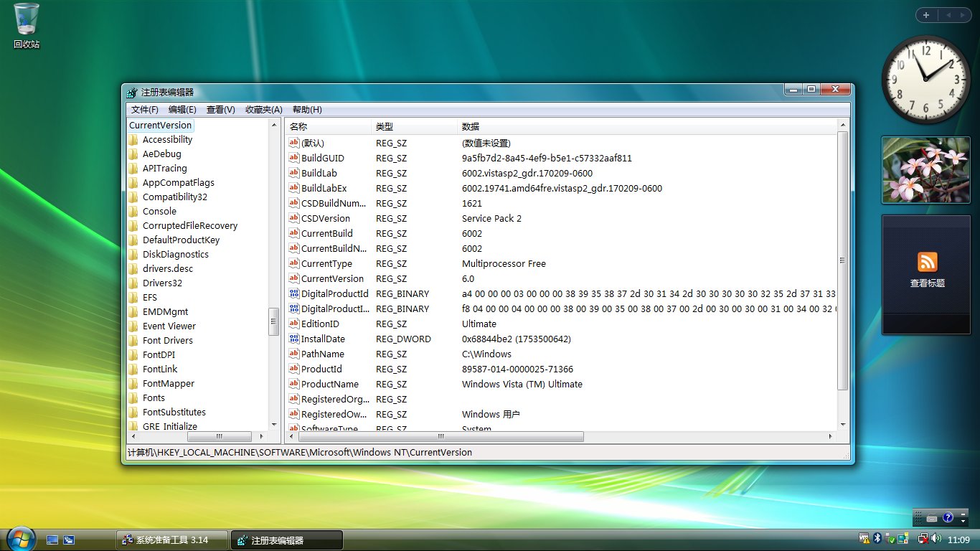Click the RSS feed headlines gadget icon
The width and height of the screenshot is (980, 551).
927,262
